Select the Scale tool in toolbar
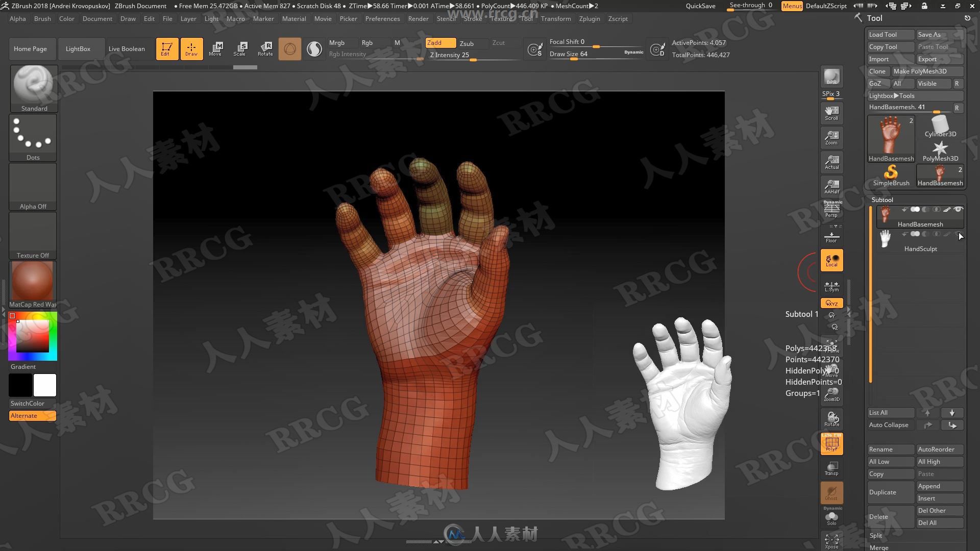Screen dimensions: 980x551 click(x=240, y=48)
